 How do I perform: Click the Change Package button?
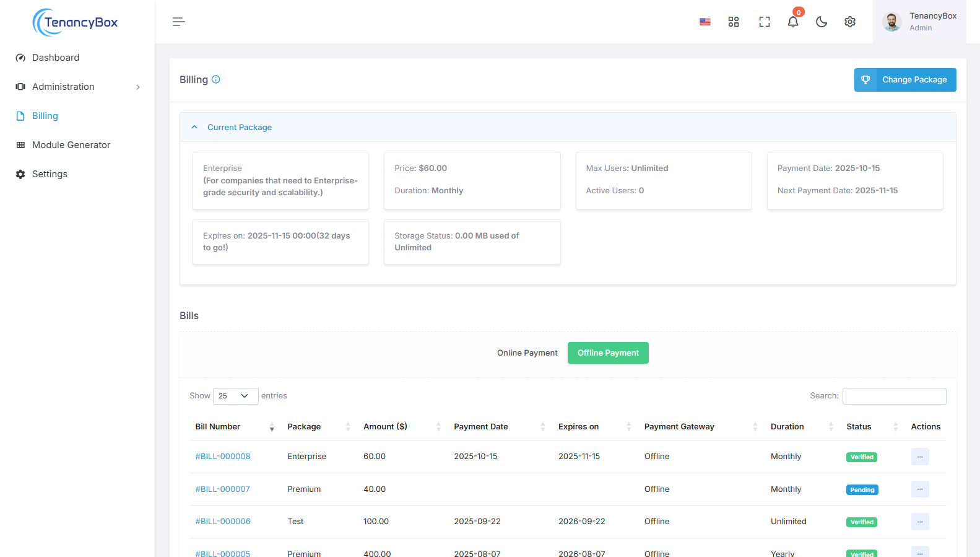[x=904, y=80]
